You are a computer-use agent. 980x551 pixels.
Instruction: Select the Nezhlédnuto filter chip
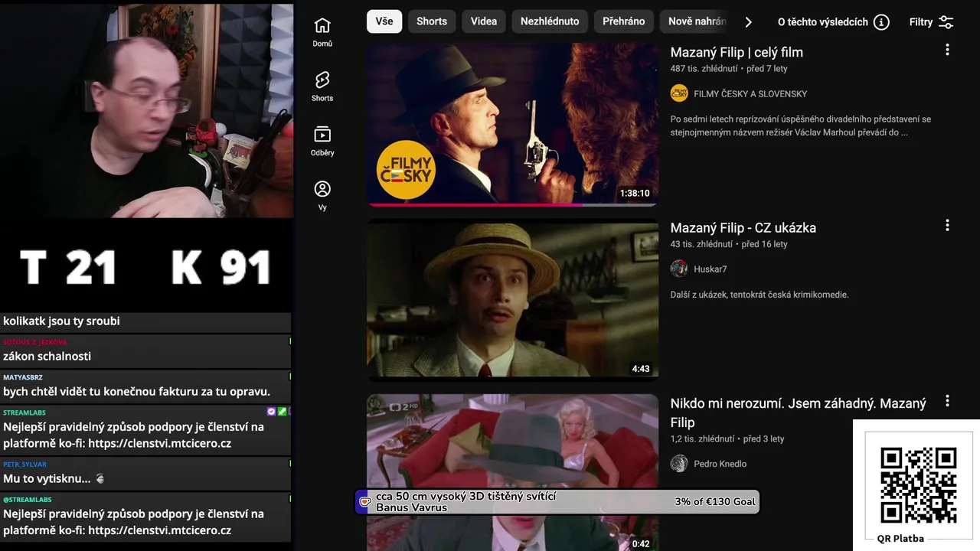click(550, 21)
